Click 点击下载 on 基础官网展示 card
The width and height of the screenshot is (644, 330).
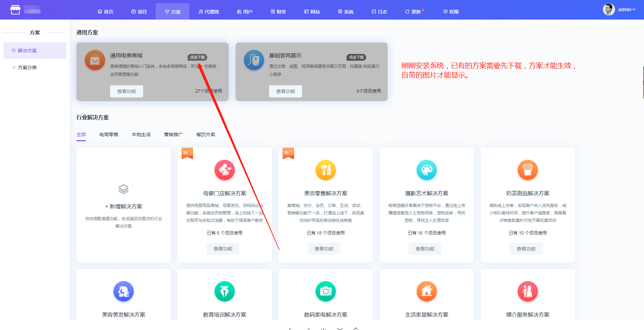pyautogui.click(x=356, y=57)
